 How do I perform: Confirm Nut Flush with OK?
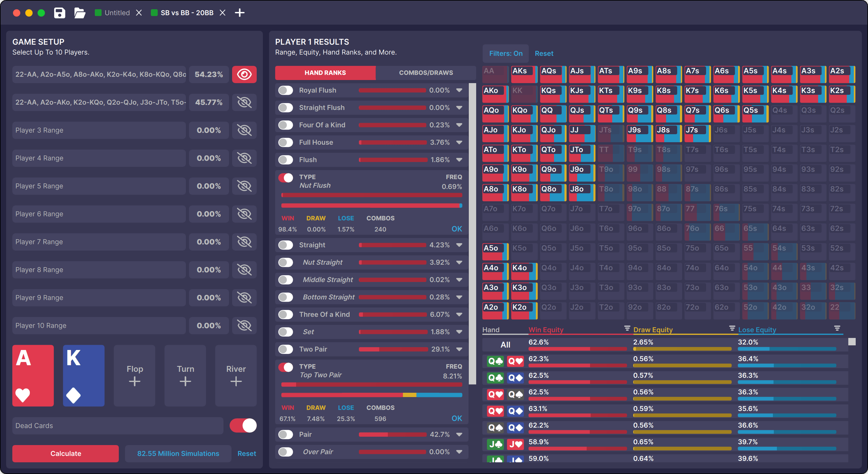click(x=456, y=229)
